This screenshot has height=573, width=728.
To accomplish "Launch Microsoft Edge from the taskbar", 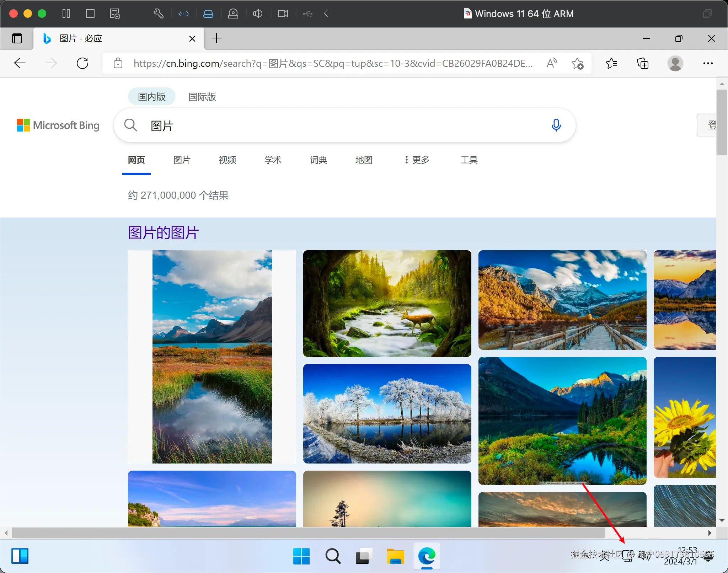I will 427,556.
